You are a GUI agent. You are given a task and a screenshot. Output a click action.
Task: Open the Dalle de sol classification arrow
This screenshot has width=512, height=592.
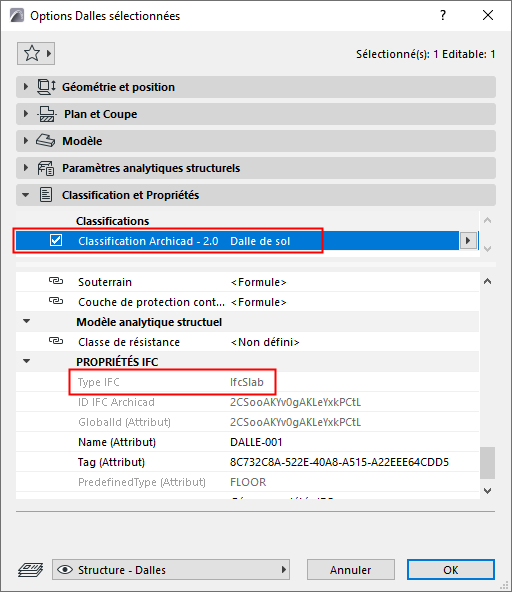(x=468, y=240)
